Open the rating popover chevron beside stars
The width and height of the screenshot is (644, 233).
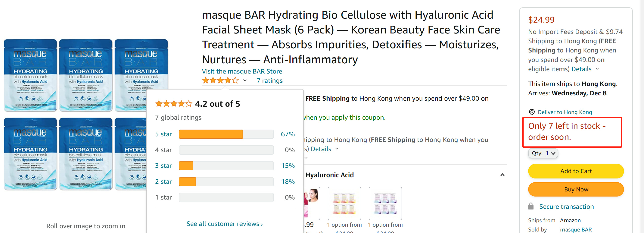[x=245, y=80]
